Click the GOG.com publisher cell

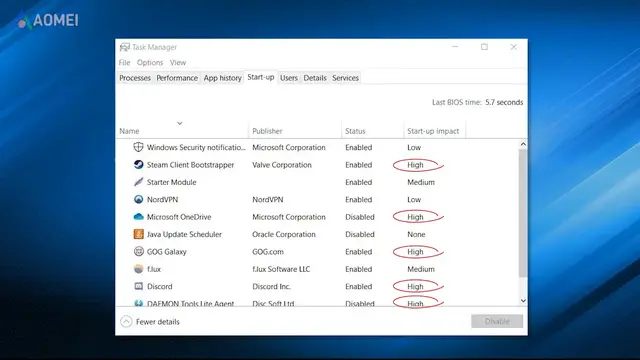(x=268, y=252)
